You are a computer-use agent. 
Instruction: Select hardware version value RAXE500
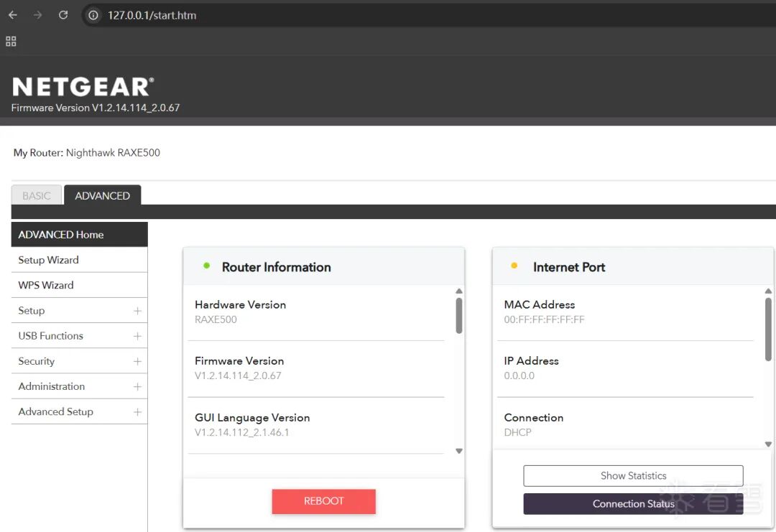click(216, 319)
